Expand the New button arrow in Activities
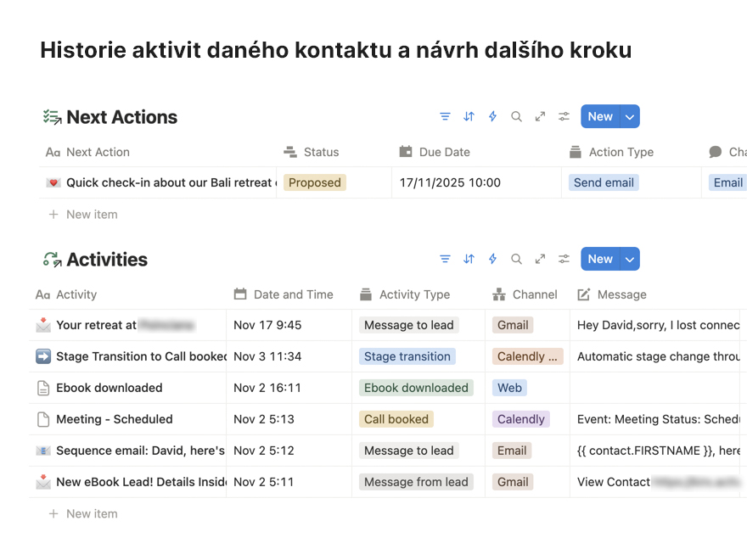Viewport: 747px width, 560px height. coord(630,260)
